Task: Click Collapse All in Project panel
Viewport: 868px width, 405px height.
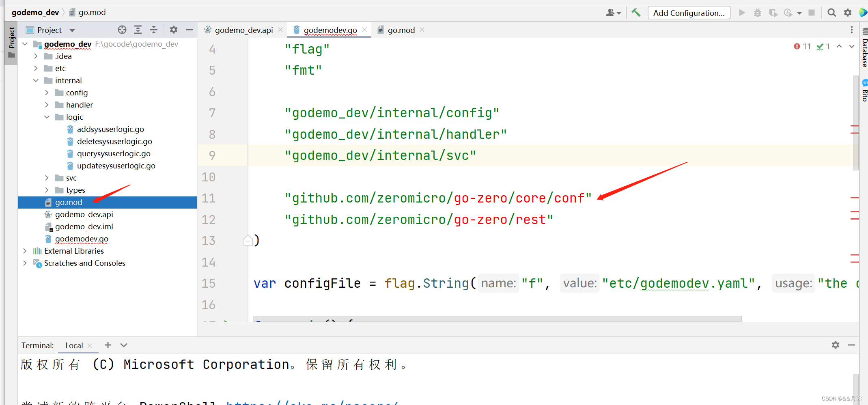Action: click(x=154, y=30)
